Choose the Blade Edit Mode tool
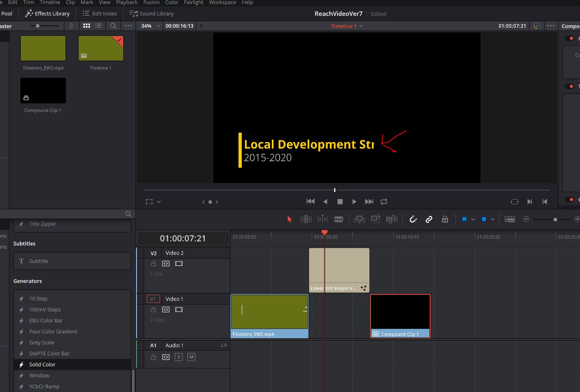The height and width of the screenshot is (392, 580). click(339, 219)
